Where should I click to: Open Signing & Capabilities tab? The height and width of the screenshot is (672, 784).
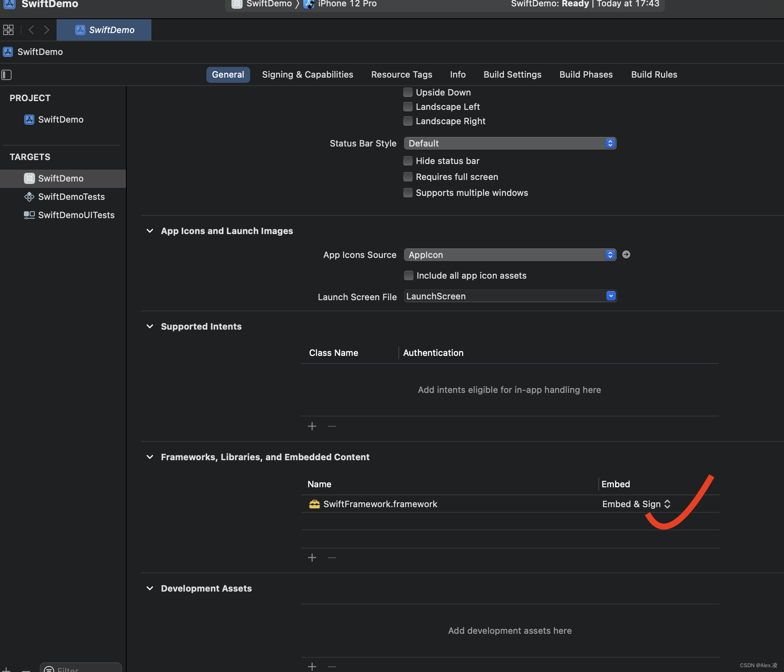click(x=308, y=75)
